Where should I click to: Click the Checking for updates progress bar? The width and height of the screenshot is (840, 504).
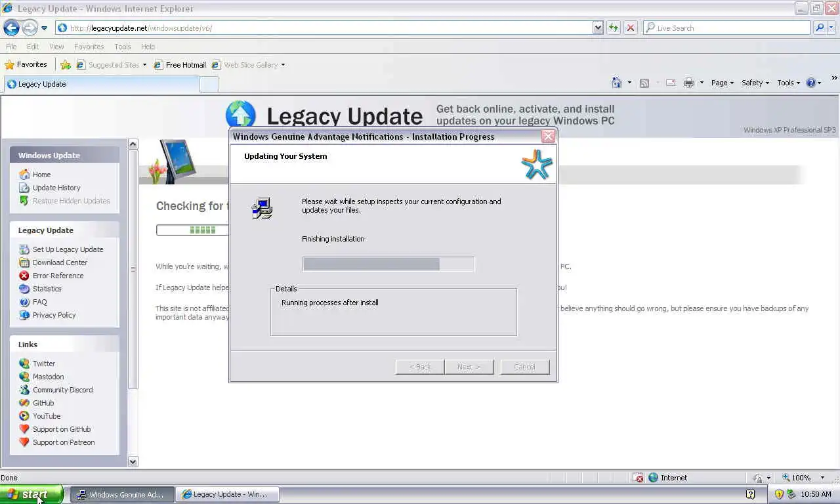(193, 230)
